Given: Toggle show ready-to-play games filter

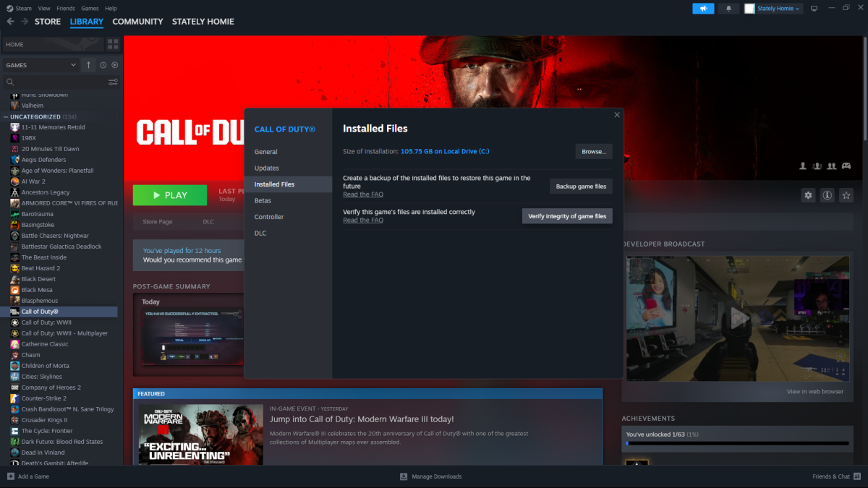Looking at the screenshot, I should coord(115,65).
